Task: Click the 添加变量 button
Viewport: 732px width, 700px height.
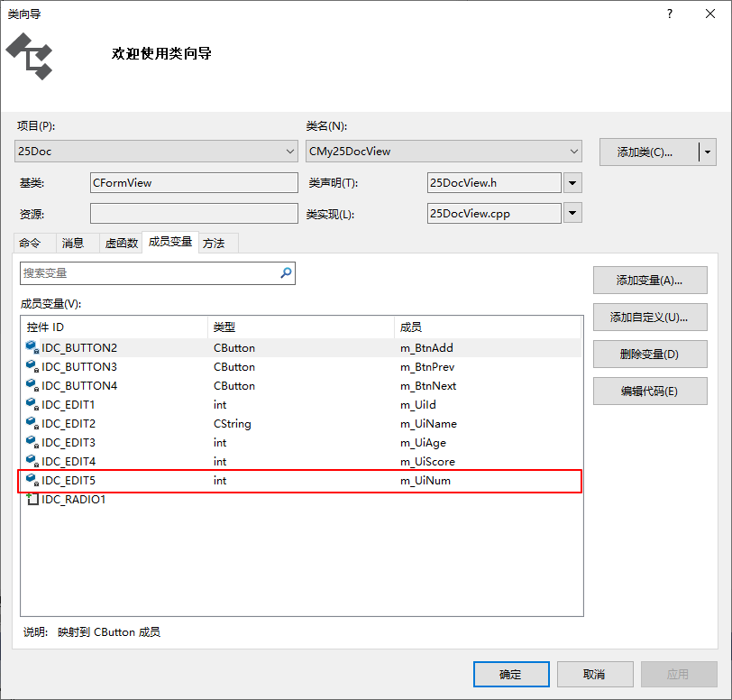Action: click(650, 280)
